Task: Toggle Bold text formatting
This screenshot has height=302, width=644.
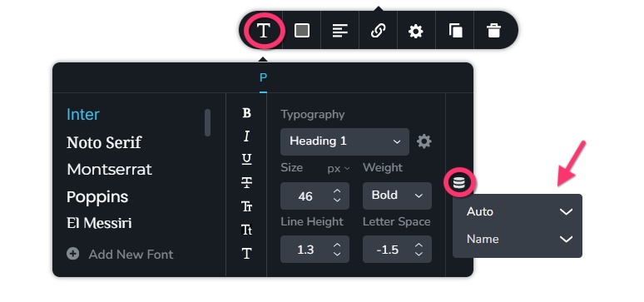Action: (246, 113)
